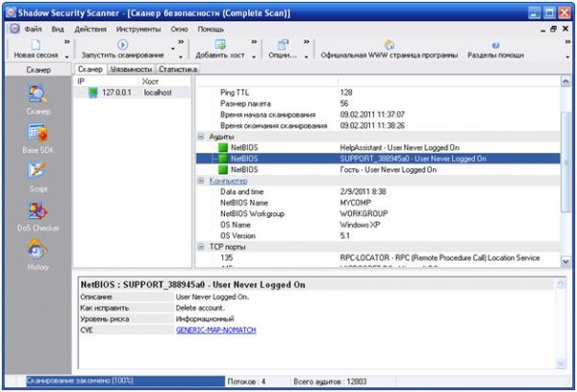The height and width of the screenshot is (392, 577).
Task: Click details pane scroll down arrow
Action: pos(561,364)
